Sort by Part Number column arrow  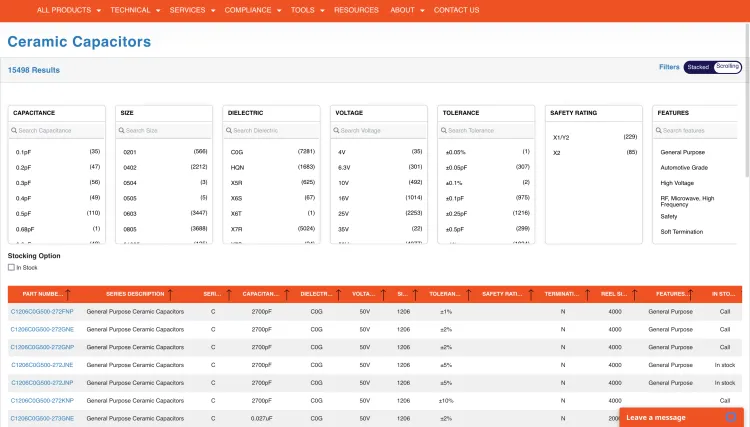tap(68, 295)
